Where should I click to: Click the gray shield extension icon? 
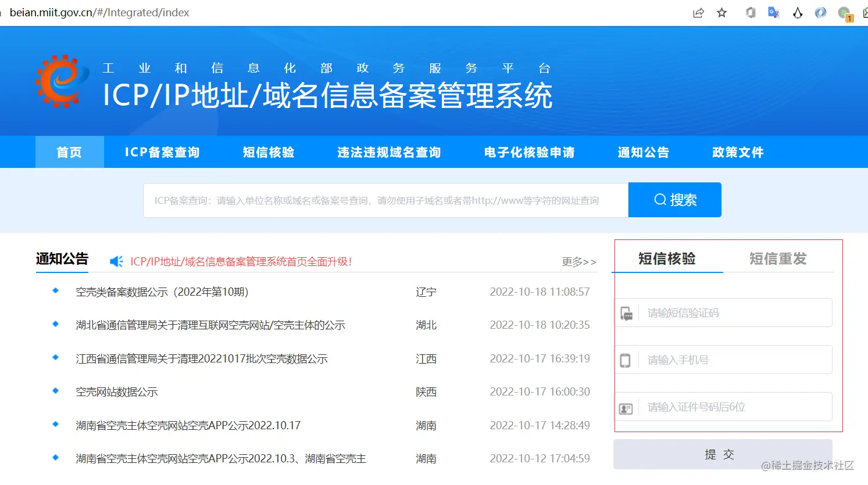[x=751, y=13]
